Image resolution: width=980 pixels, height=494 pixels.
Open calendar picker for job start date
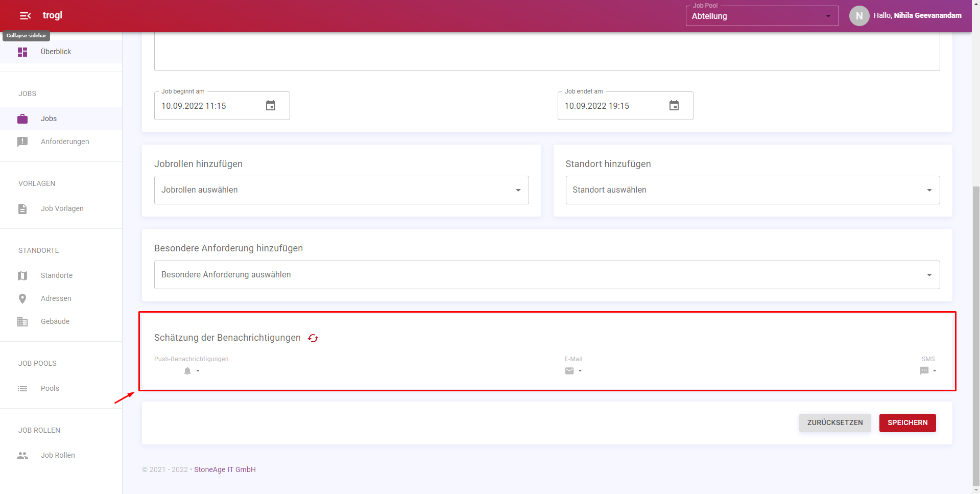(271, 106)
